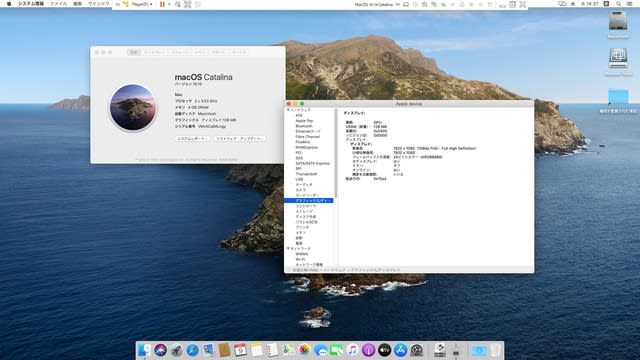
Task: Switch to the サポート tab in About window
Action: click(x=218, y=52)
